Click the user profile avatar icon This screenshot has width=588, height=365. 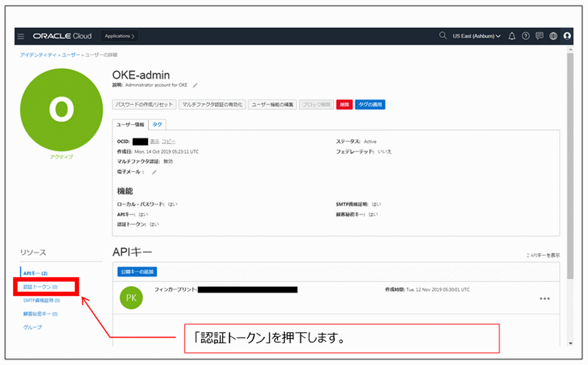pos(567,36)
